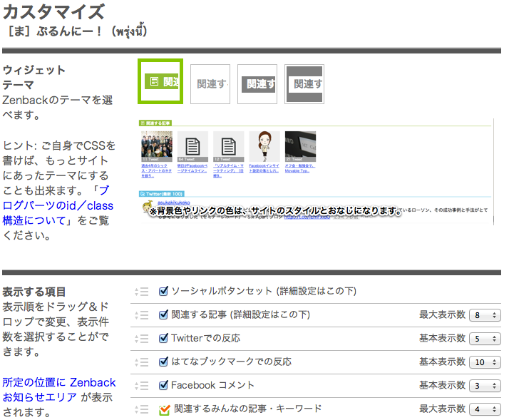The image size is (509, 420).
Task: Click Facebookインサイト article link in preview
Action: 264,168
